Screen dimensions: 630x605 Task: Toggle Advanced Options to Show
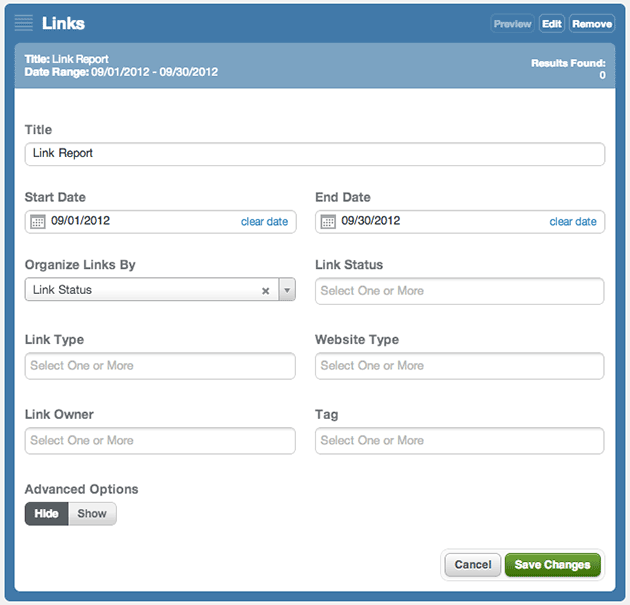(x=92, y=513)
